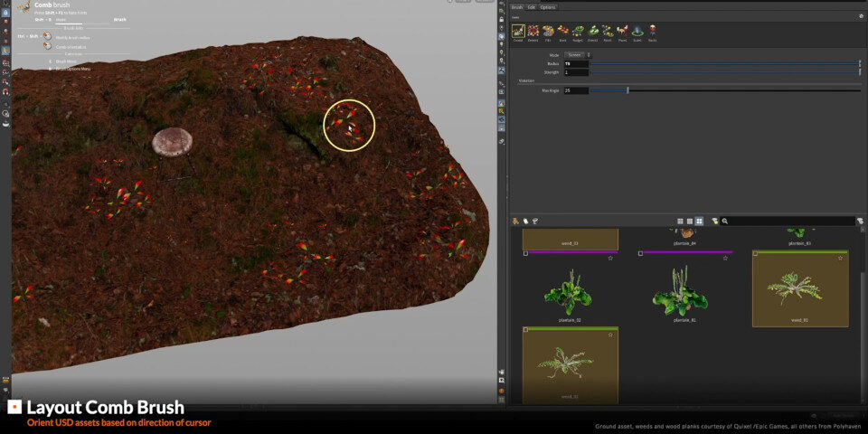Image resolution: width=868 pixels, height=434 pixels.
Task: Tick the checkbox above plantain_01 asset
Action: (x=641, y=254)
